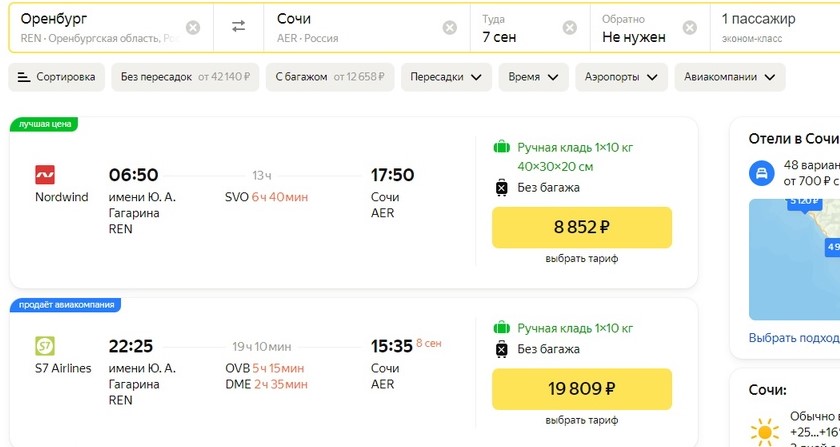The height and width of the screenshot is (447, 840).
Task: Click the Nordwind airline logo
Action: click(x=45, y=175)
